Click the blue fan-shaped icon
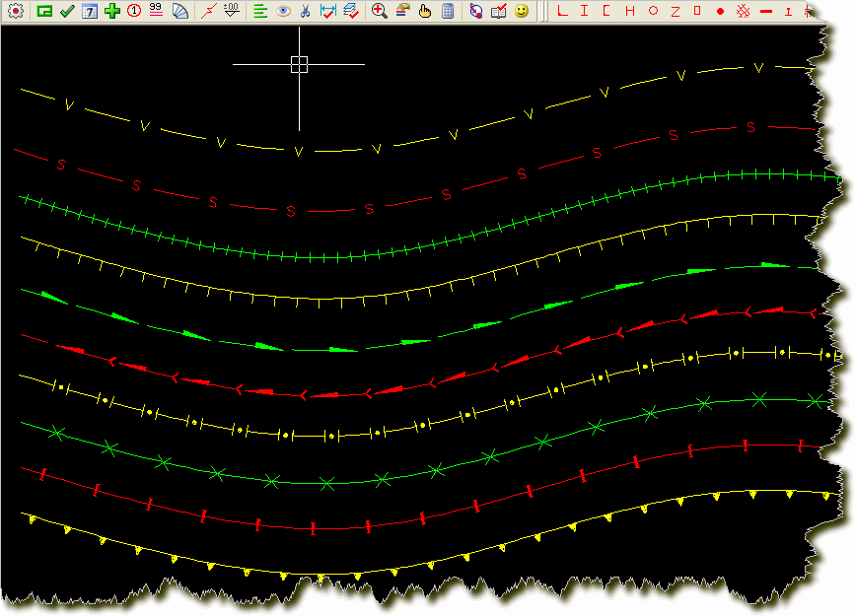 [179, 11]
